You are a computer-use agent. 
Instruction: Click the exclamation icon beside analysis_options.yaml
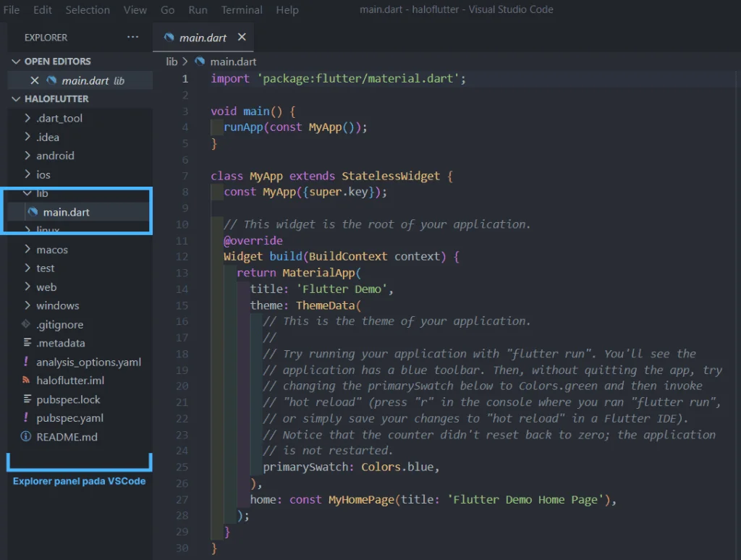point(26,362)
